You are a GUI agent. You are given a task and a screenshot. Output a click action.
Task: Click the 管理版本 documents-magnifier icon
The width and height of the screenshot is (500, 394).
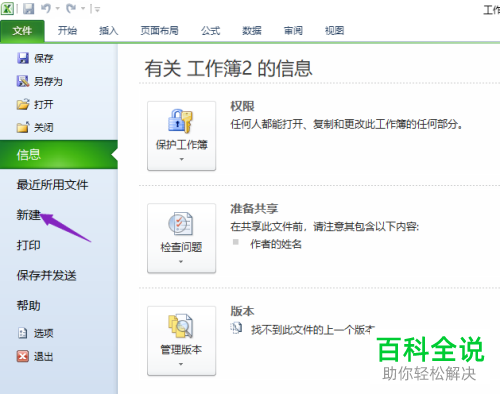click(180, 326)
